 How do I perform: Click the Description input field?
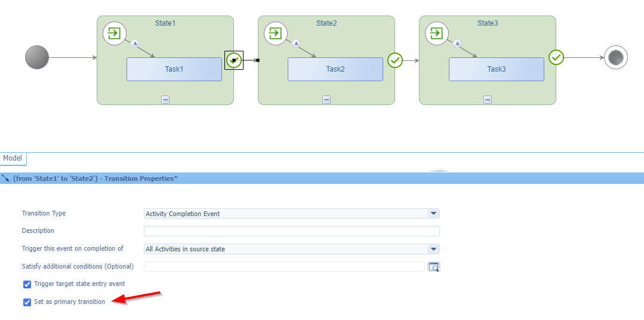pos(291,231)
